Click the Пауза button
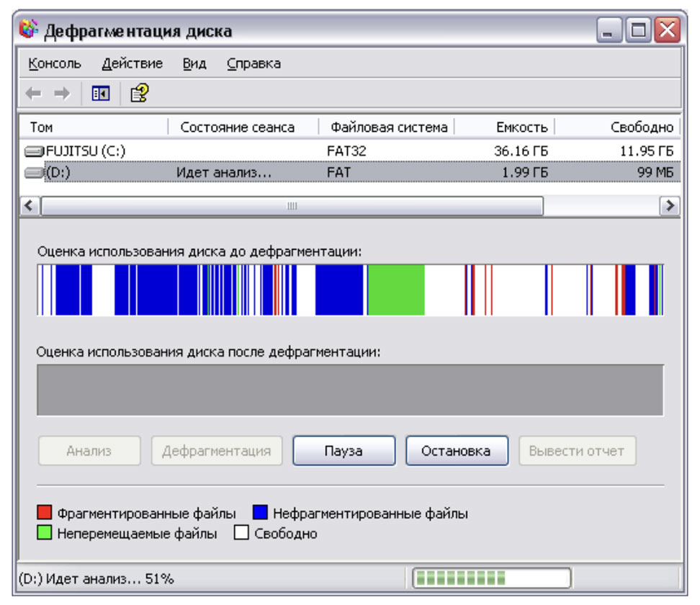Screen dimensions: 700x605 point(344,451)
